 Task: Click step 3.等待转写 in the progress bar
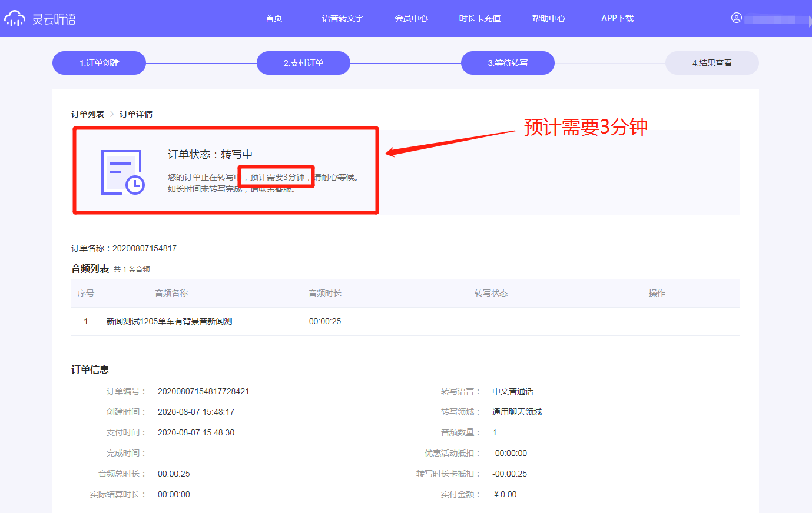click(508, 63)
